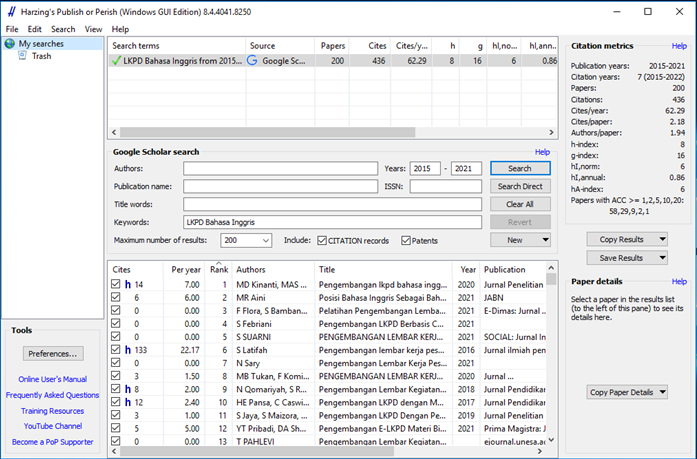Expand the New button dropdown arrow
This screenshot has width=697, height=459.
[545, 240]
